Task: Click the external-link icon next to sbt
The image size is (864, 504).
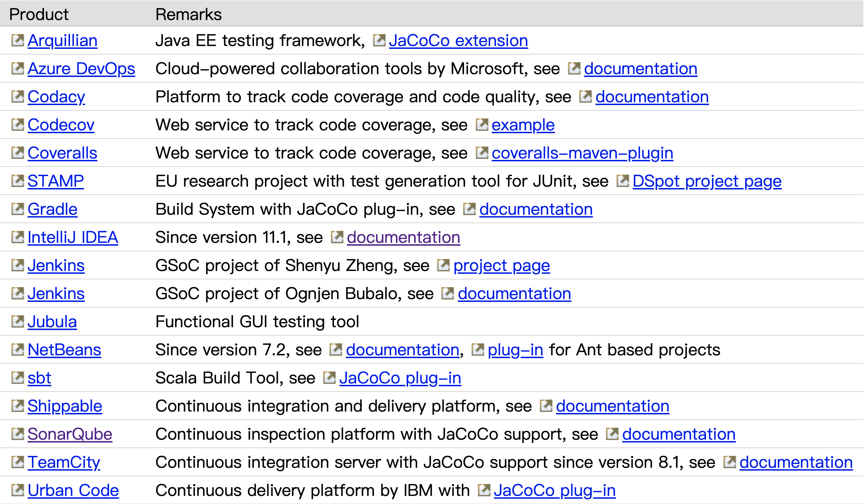Action: [18, 377]
